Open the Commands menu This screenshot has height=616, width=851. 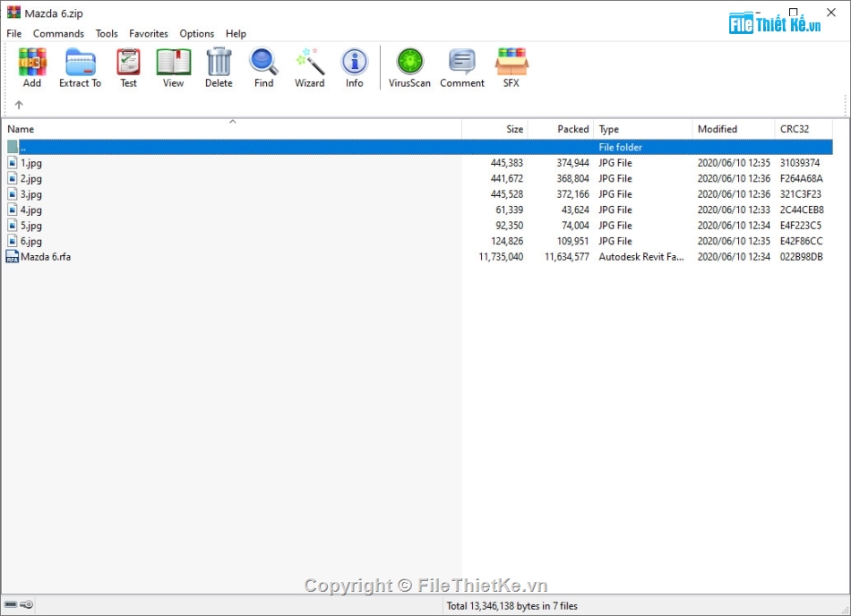[x=58, y=34]
